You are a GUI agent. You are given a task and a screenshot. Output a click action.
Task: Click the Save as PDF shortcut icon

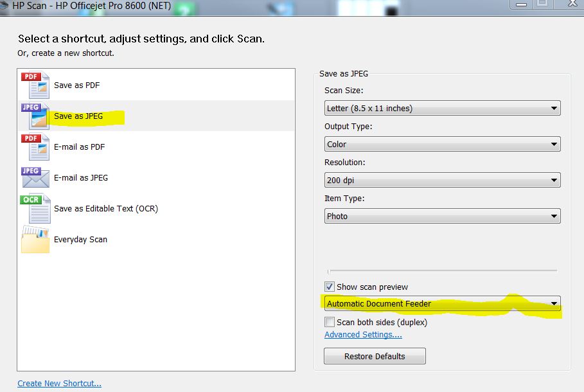tap(35, 85)
